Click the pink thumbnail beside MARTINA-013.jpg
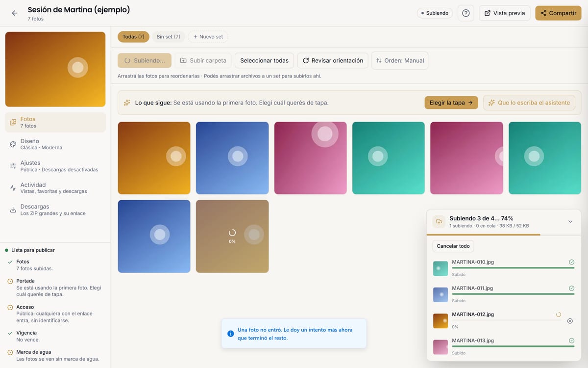 pyautogui.click(x=441, y=347)
